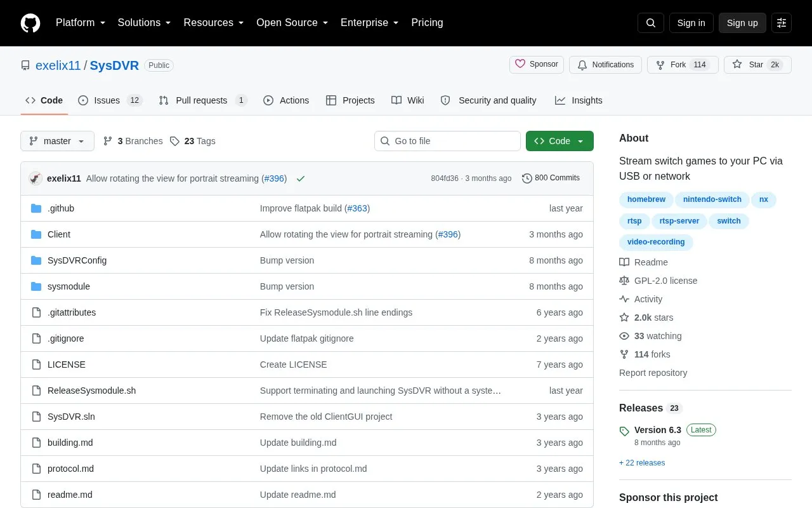Click the exelix11 avatar in commit row
This screenshot has width=812, height=508.
[x=36, y=178]
